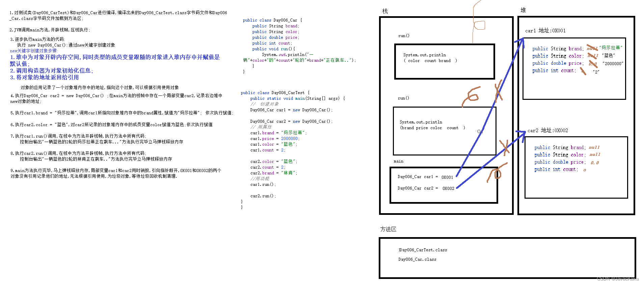Viewport: 644px width, 284px height.
Task: Click code line "car1.run();"
Action: (x=263, y=184)
